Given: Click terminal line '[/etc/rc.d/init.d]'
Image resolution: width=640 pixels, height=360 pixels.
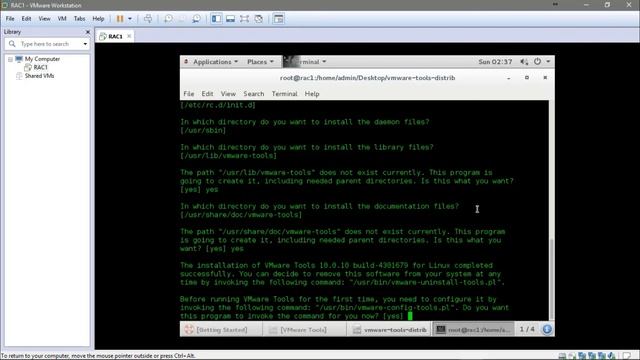Looking at the screenshot, I should (x=218, y=105).
